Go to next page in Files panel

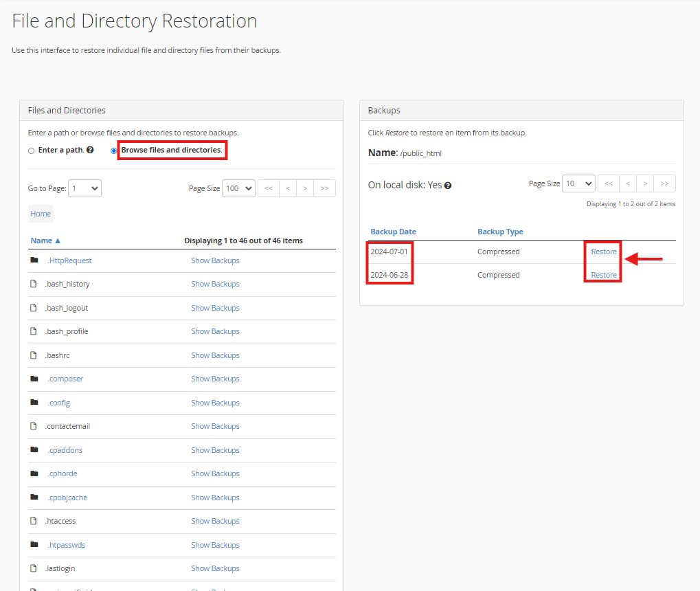click(x=306, y=188)
